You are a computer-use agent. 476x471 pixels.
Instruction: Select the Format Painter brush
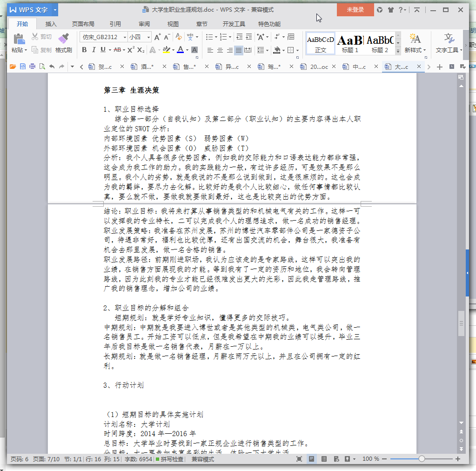[x=64, y=39]
